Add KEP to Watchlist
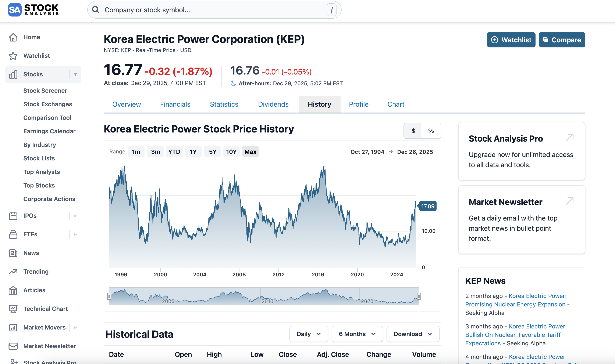This screenshot has height=364, width=615. pos(511,40)
